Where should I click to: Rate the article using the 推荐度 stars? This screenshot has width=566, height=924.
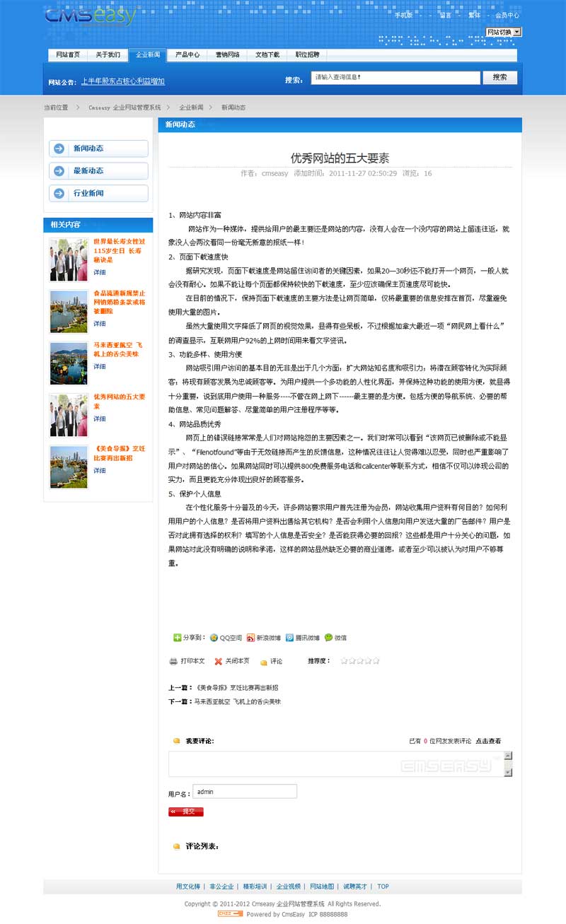pos(360,661)
